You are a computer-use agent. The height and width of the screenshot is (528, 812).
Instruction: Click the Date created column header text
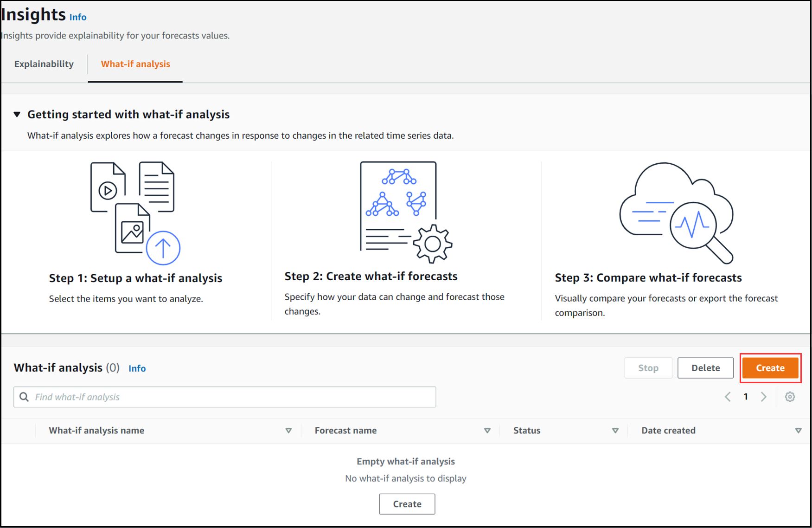tap(668, 431)
